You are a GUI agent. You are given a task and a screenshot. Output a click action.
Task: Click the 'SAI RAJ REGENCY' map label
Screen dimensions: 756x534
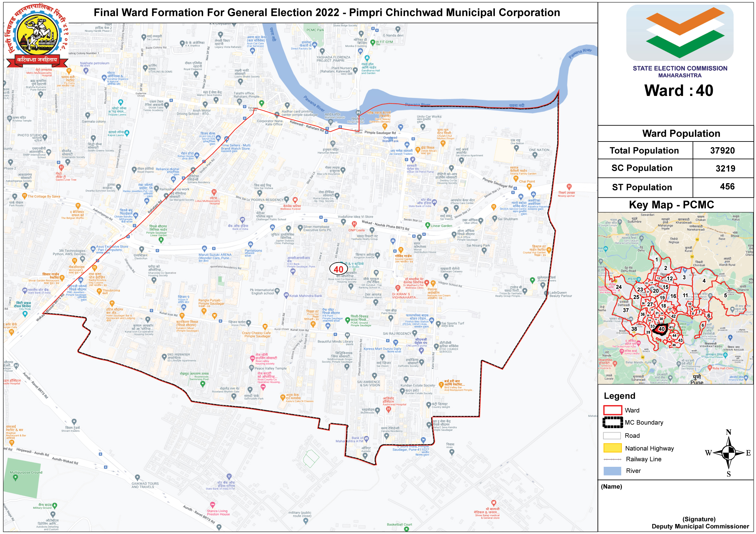click(x=397, y=333)
